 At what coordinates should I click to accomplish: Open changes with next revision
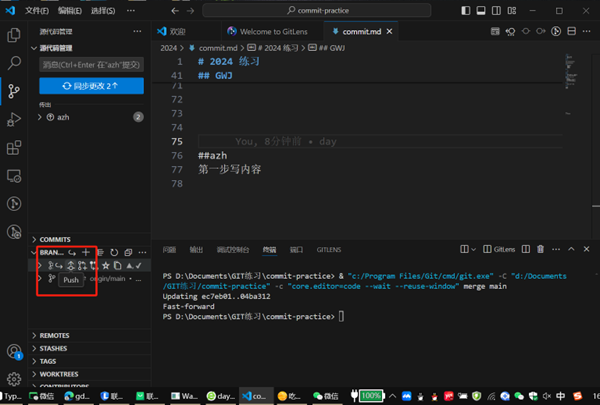coord(541,31)
